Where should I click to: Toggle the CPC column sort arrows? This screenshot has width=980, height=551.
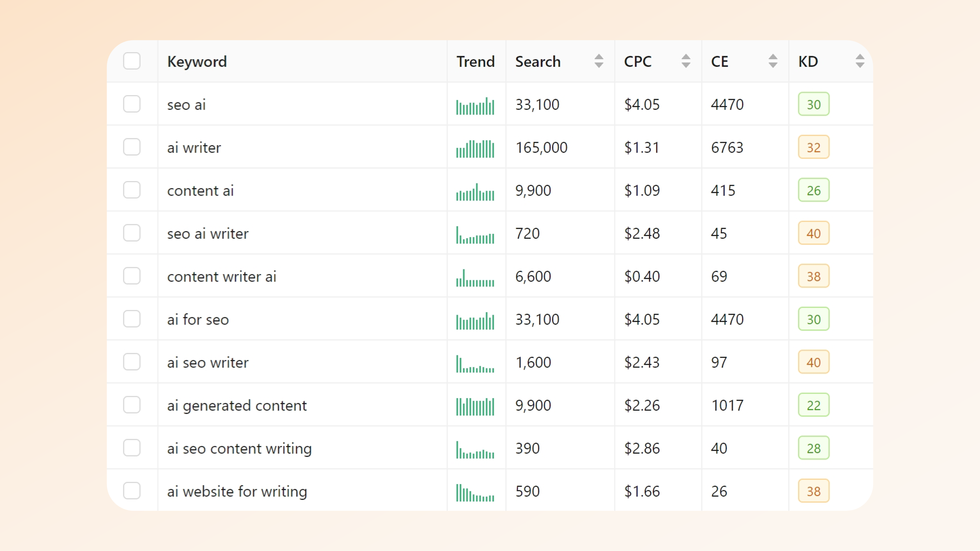pyautogui.click(x=686, y=61)
